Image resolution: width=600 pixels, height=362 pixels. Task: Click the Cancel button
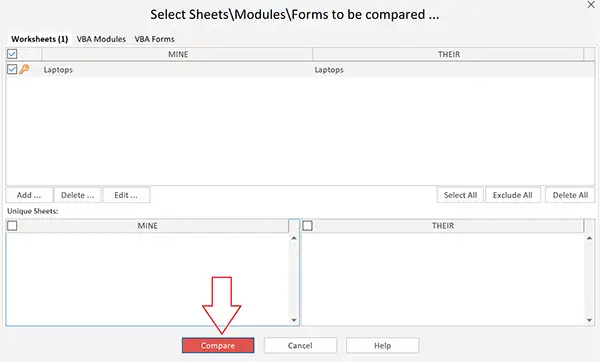point(300,346)
